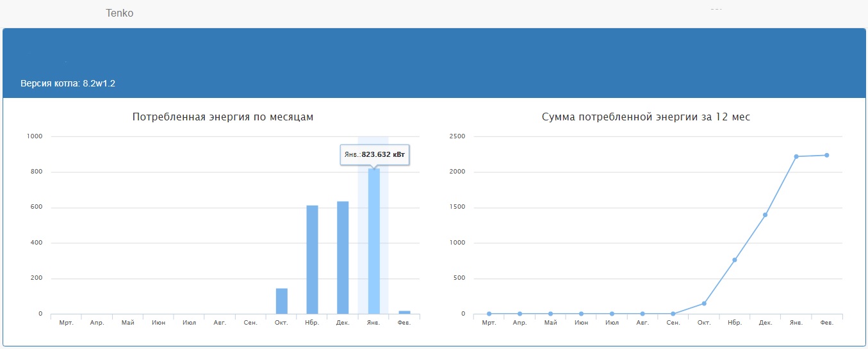
Task: Select the boiler version text 8.2w1.2
Action: click(99, 84)
